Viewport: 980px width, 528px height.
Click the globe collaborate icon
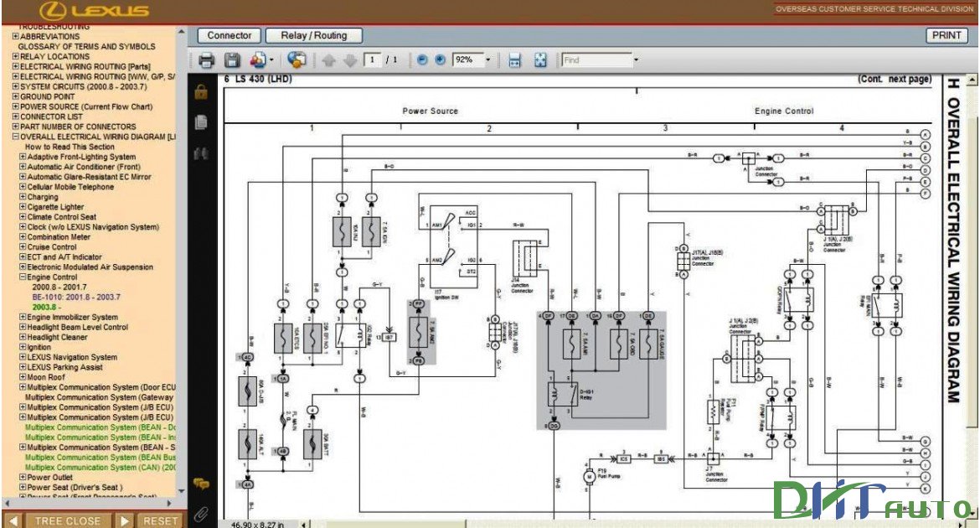(297, 60)
